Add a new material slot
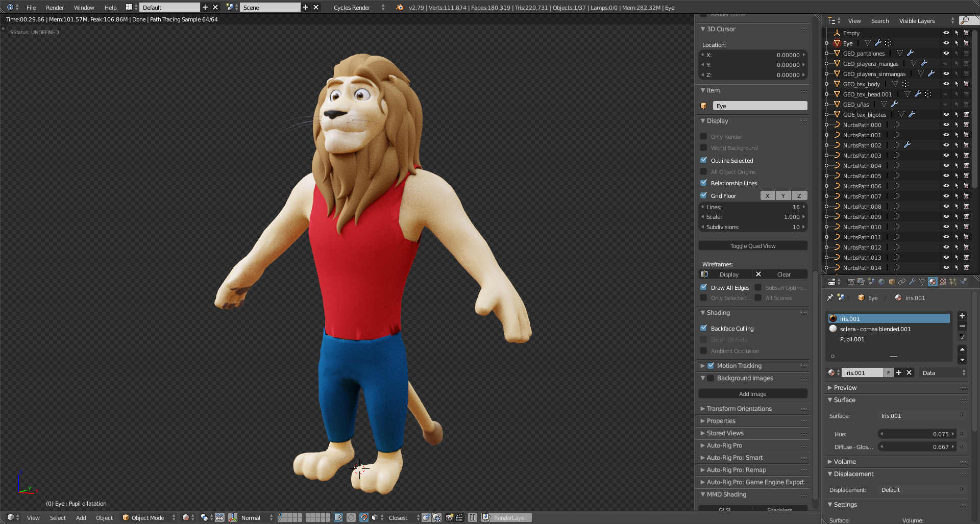980x524 pixels. [x=962, y=316]
